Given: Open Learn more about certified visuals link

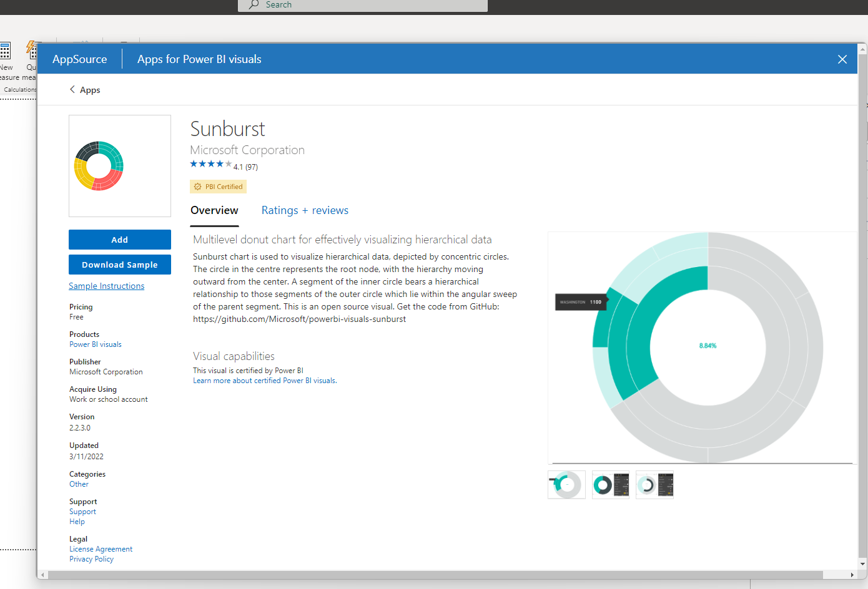Looking at the screenshot, I should click(x=265, y=381).
